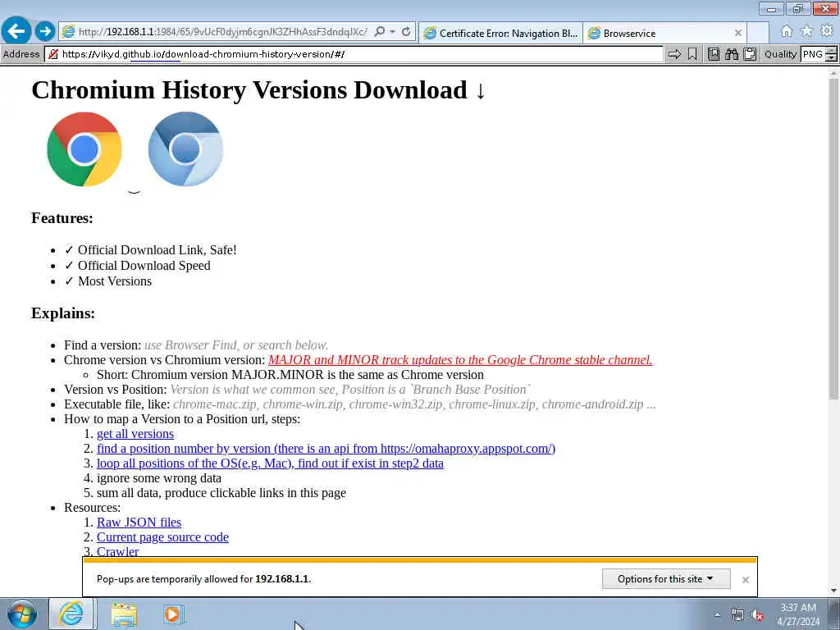Open the Windows Start button

click(21, 614)
